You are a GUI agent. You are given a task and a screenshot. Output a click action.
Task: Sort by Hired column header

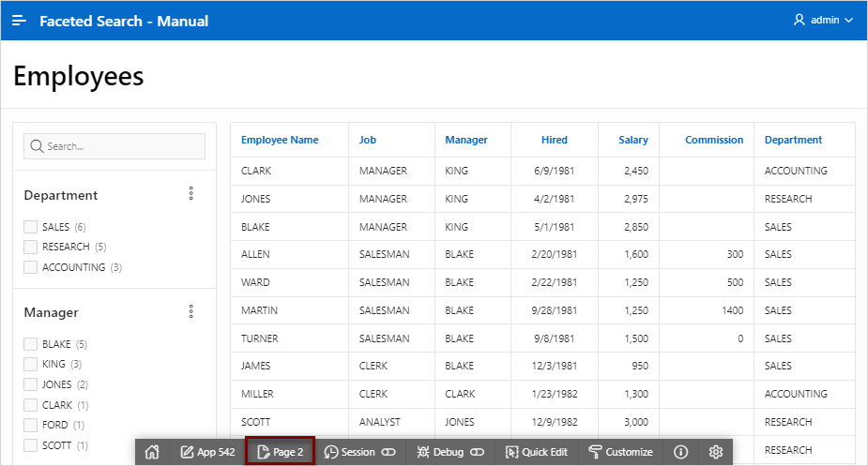click(555, 140)
